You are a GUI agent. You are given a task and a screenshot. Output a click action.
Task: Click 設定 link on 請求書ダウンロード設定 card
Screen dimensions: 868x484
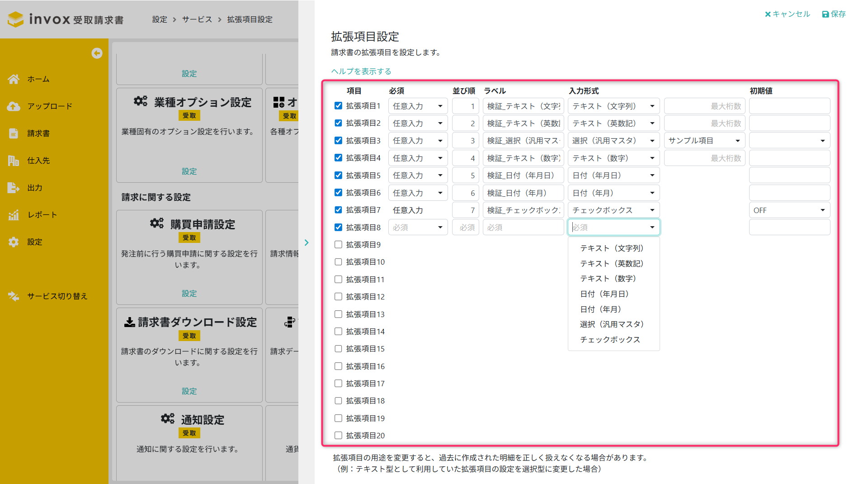point(189,391)
